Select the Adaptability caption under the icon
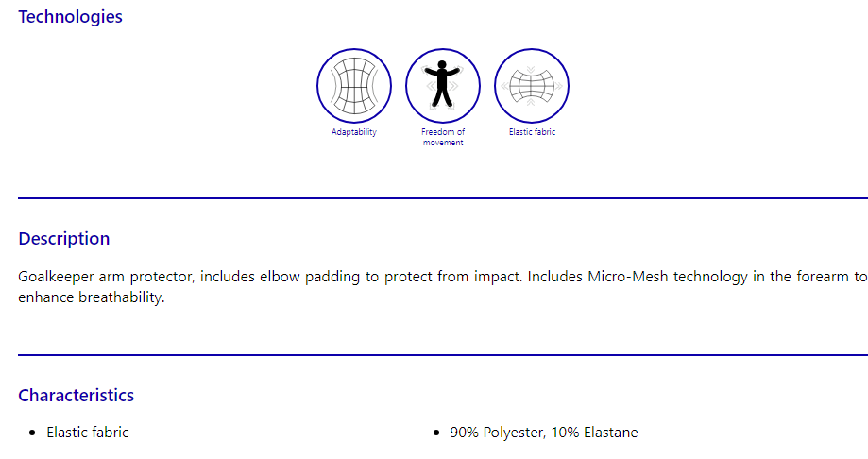The height and width of the screenshot is (459, 868). click(x=354, y=132)
